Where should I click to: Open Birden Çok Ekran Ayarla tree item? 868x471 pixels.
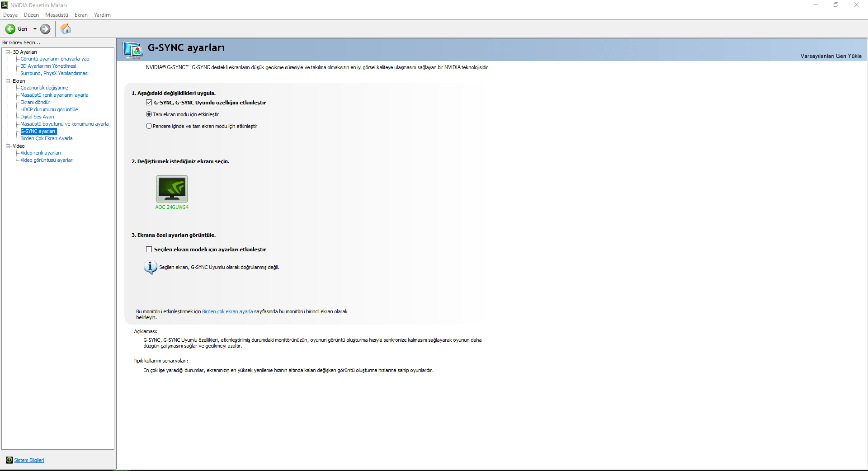(47, 138)
